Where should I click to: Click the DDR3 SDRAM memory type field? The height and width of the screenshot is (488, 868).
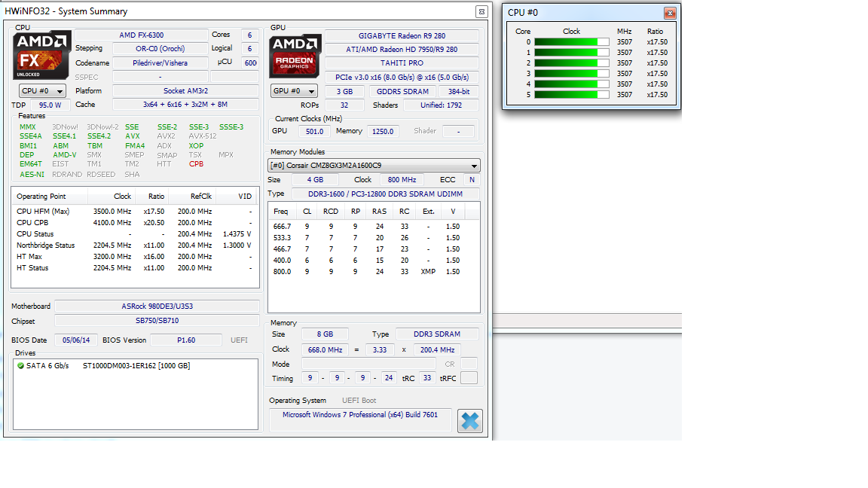(437, 334)
